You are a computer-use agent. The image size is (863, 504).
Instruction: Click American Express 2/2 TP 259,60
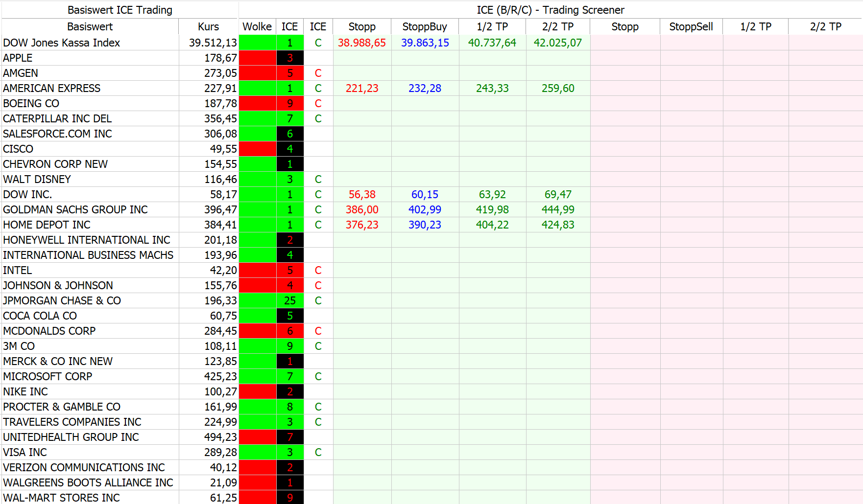(558, 88)
